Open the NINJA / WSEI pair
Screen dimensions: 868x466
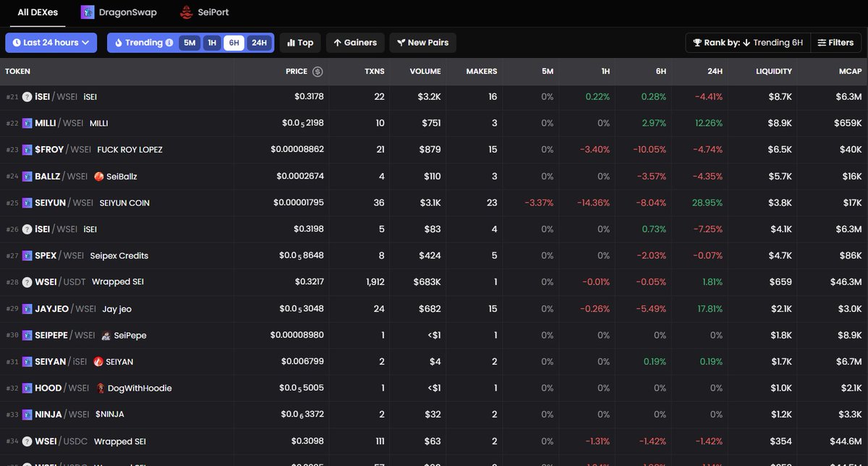pyautogui.click(x=434, y=415)
